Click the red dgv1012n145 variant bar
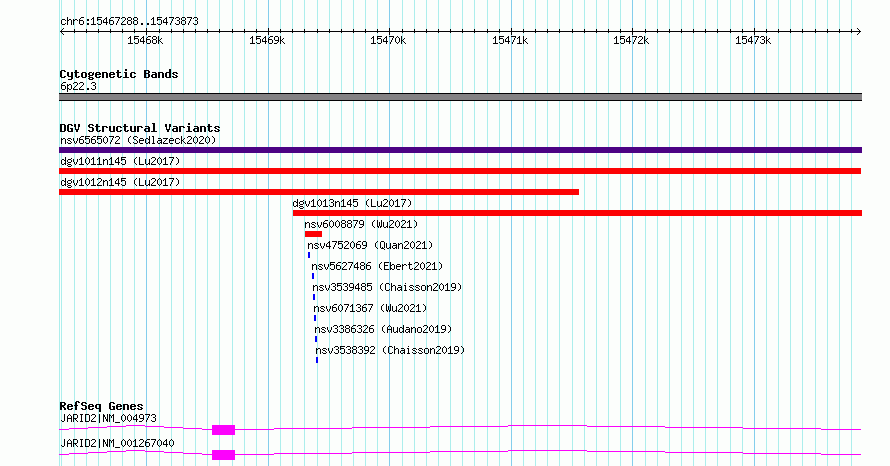Viewport: 890px width, 466px height. point(319,192)
